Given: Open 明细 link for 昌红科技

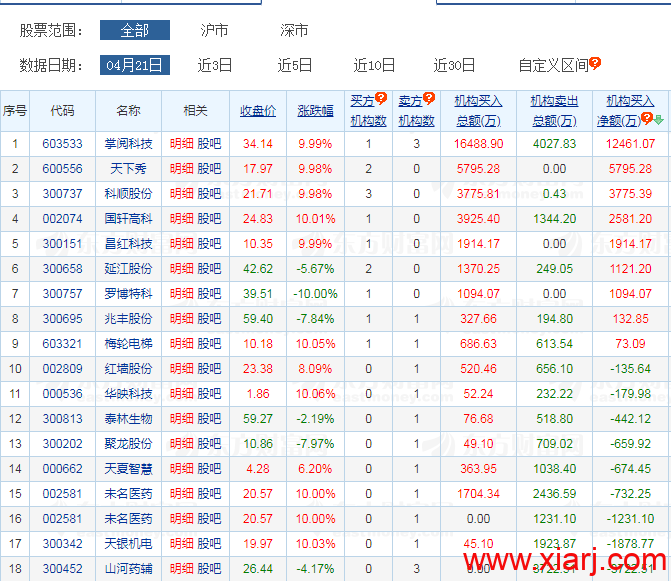Looking at the screenshot, I should [182, 244].
